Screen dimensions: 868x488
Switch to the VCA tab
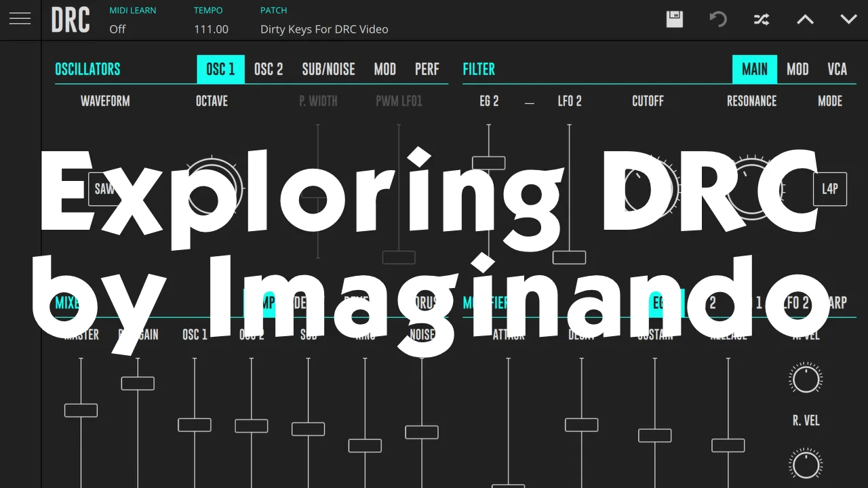pyautogui.click(x=837, y=69)
